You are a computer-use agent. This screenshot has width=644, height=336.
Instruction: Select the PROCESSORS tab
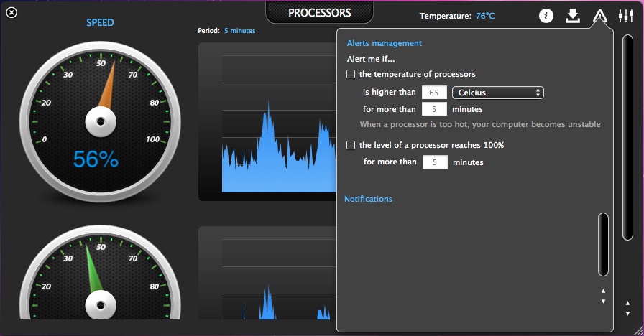[320, 13]
